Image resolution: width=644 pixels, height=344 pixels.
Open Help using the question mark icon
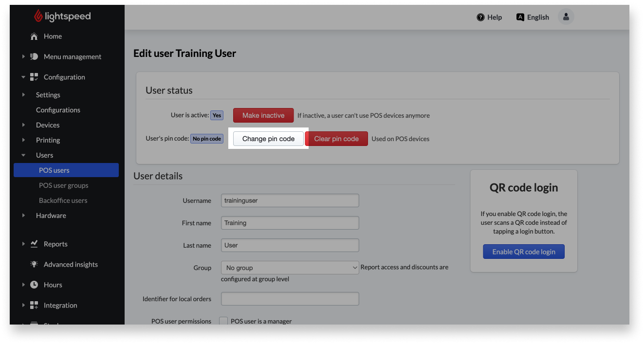tap(480, 17)
